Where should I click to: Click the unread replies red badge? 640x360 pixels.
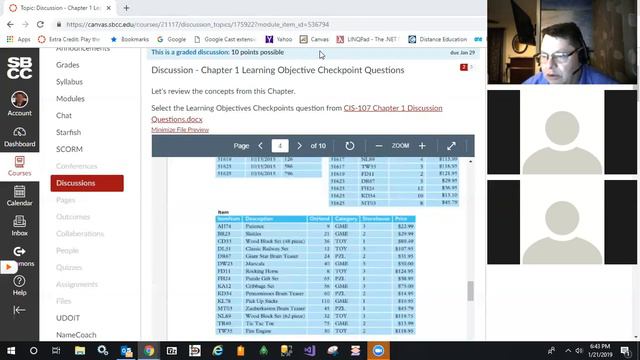click(x=463, y=67)
